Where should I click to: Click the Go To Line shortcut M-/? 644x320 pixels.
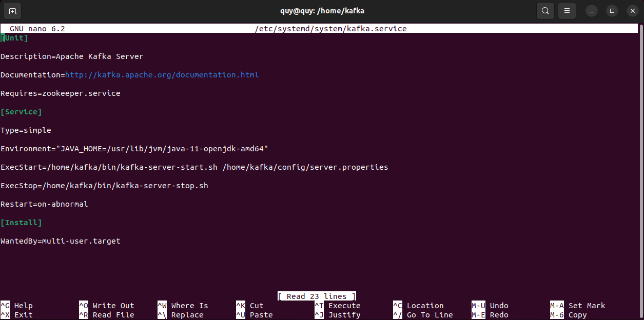pos(399,315)
